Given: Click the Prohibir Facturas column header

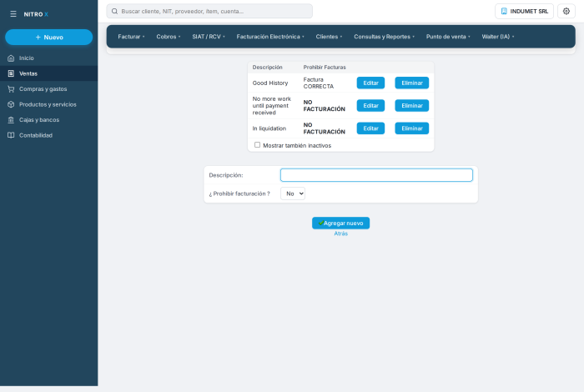Looking at the screenshot, I should 325,68.
